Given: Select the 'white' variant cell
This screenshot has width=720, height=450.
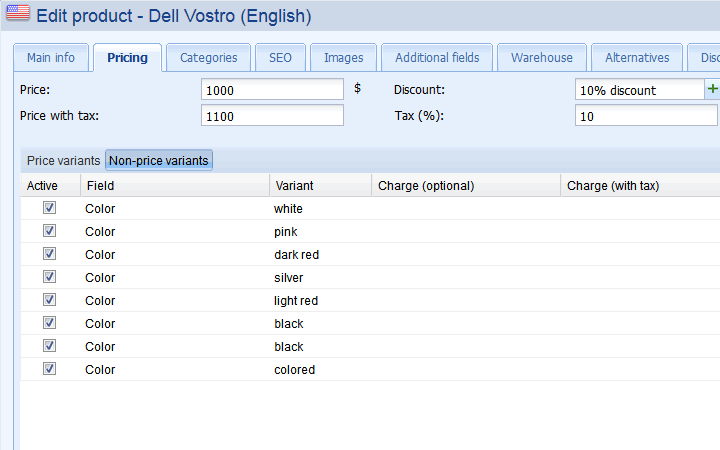Looking at the screenshot, I should [x=321, y=208].
